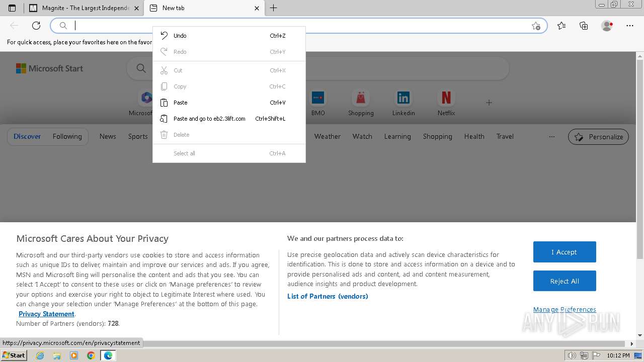Screen dimensions: 644x362
Task: Click the Edge taskbar icon
Action: point(108,355)
